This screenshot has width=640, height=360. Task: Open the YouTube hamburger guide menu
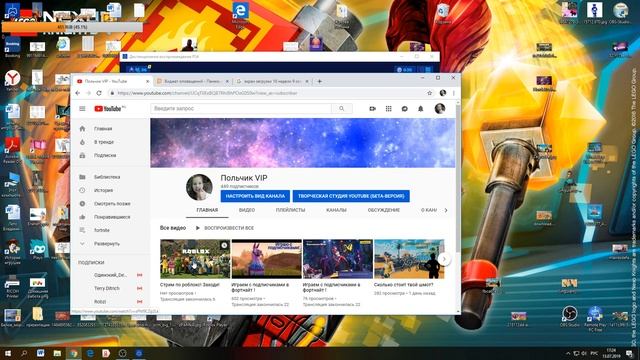(x=82, y=109)
